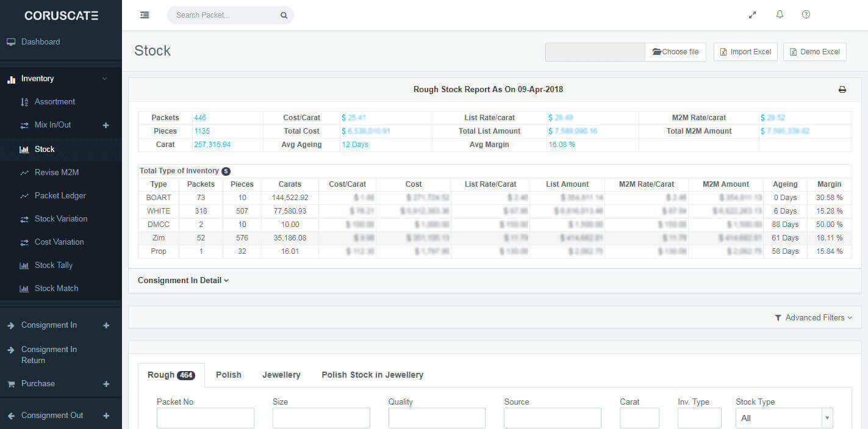Click the search magnifier icon

pyautogui.click(x=284, y=16)
